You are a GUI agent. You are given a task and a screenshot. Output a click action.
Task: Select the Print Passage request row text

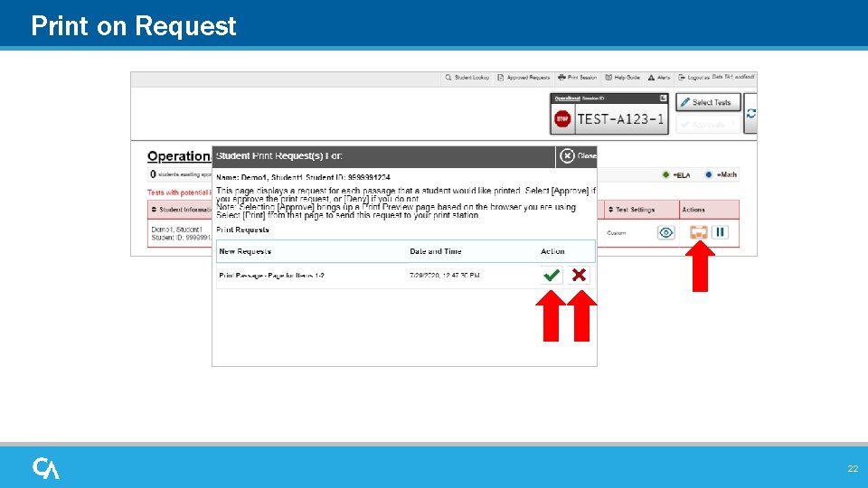tap(271, 276)
